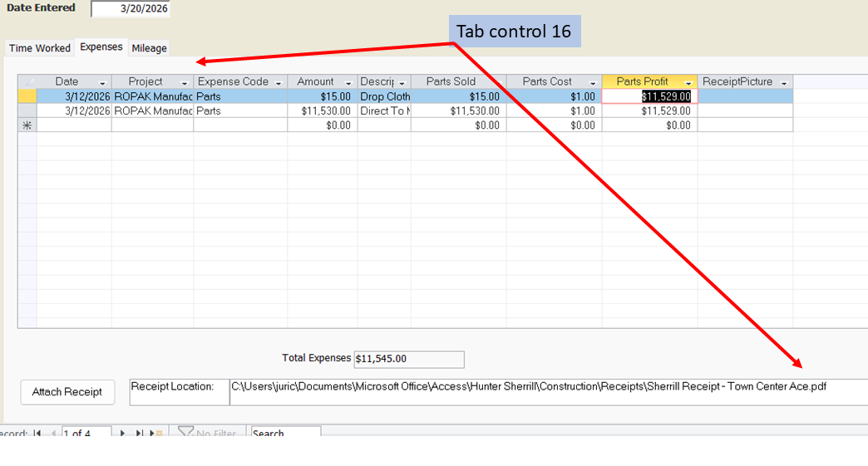Select the Direct To row via its selector

click(x=27, y=110)
